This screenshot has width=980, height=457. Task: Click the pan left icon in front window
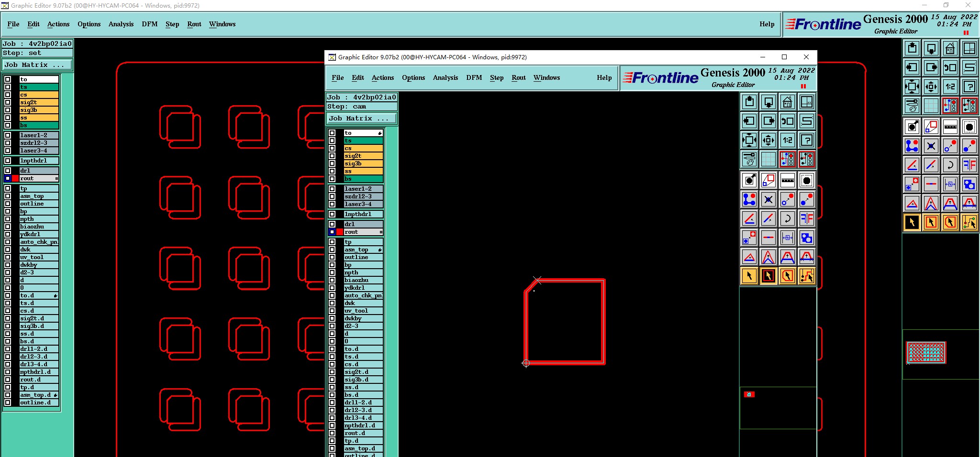[x=749, y=121]
